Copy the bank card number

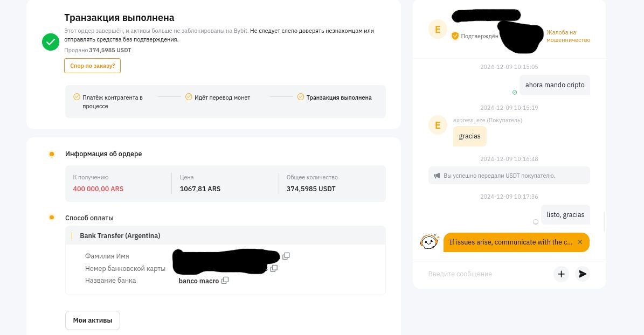coord(274,268)
